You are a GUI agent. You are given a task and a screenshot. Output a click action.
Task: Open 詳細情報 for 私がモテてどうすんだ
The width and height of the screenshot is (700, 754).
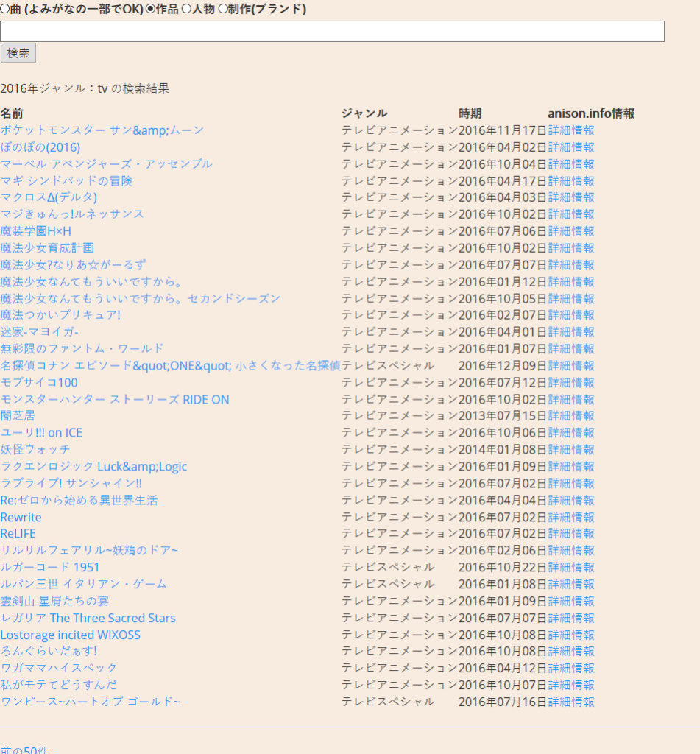tap(571, 685)
